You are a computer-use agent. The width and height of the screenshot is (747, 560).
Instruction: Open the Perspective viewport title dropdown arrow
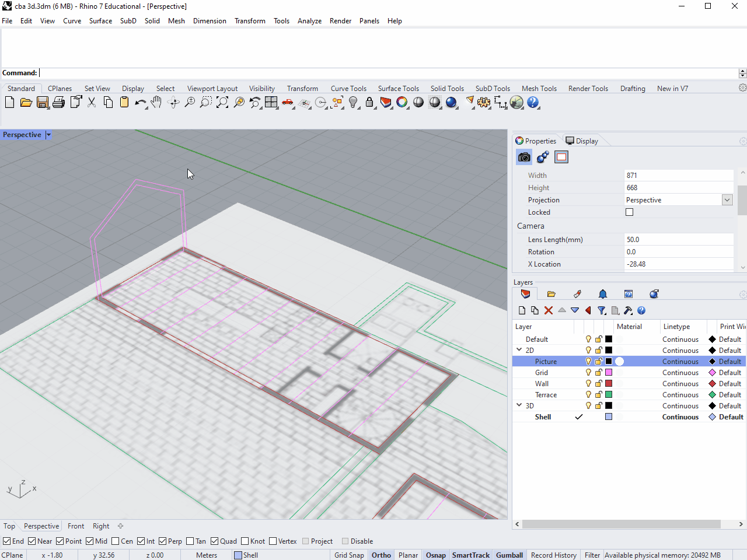click(x=48, y=135)
